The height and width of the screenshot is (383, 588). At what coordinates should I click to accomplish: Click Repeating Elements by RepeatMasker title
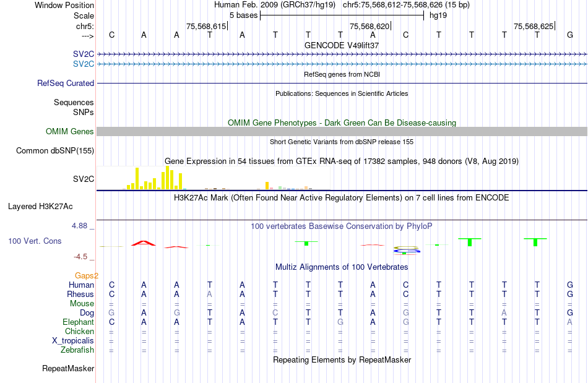coord(342,359)
